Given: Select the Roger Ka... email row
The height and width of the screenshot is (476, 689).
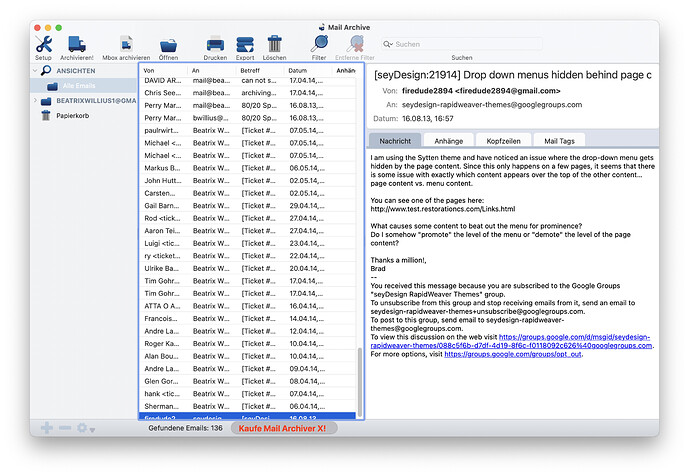Looking at the screenshot, I should point(247,343).
